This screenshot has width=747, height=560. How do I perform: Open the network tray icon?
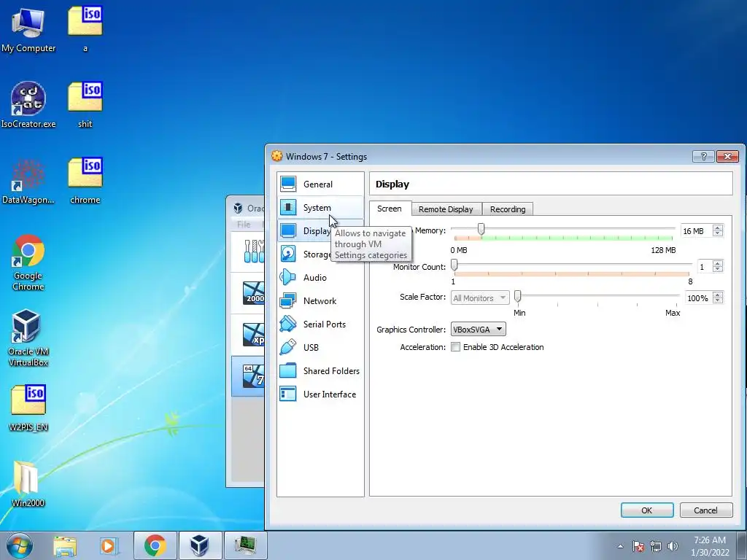[x=656, y=546]
